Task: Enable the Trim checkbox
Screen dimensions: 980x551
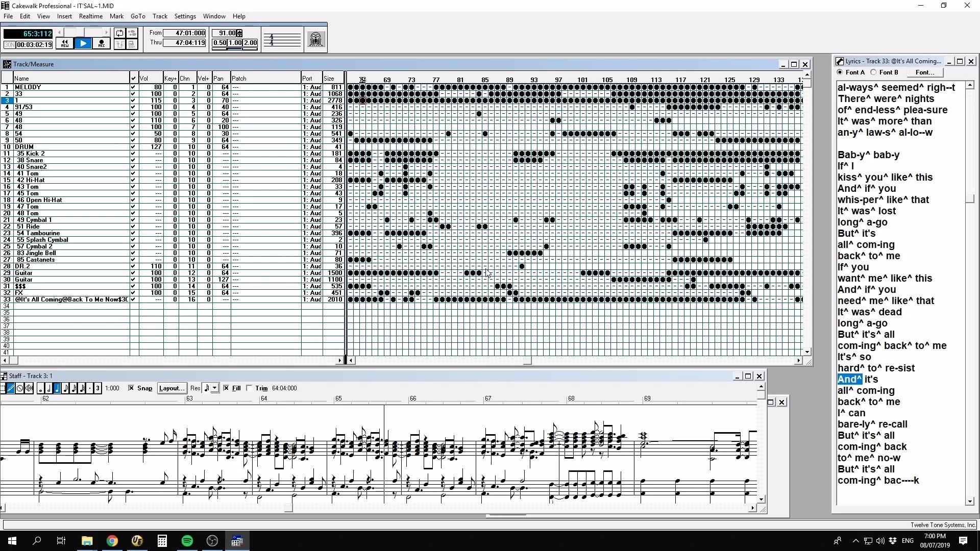Action: (249, 388)
